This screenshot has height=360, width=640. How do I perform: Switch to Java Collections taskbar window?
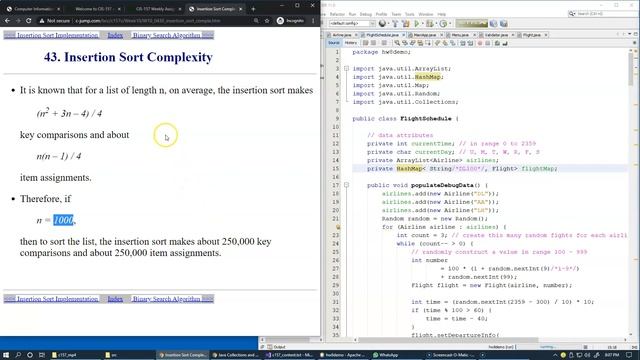coord(236,355)
